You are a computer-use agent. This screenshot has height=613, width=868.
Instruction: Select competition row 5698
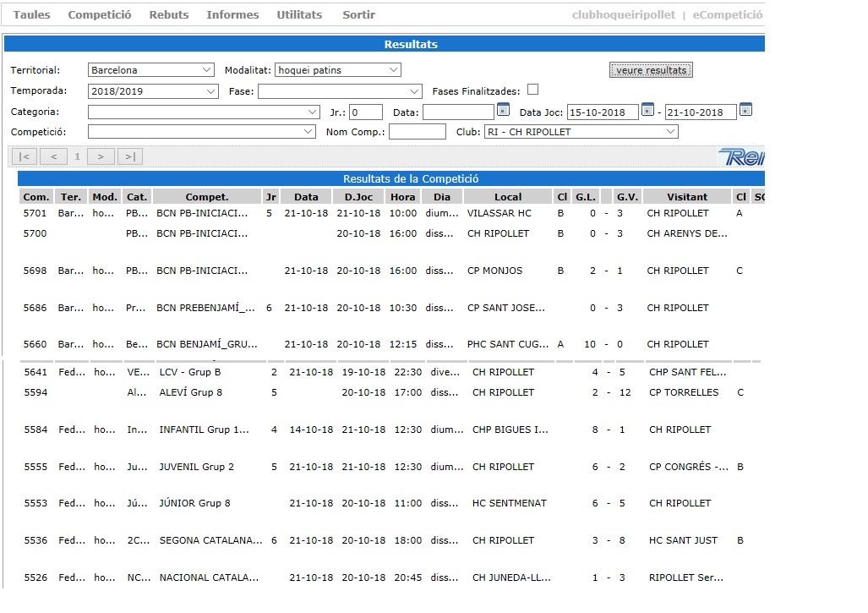pos(390,271)
